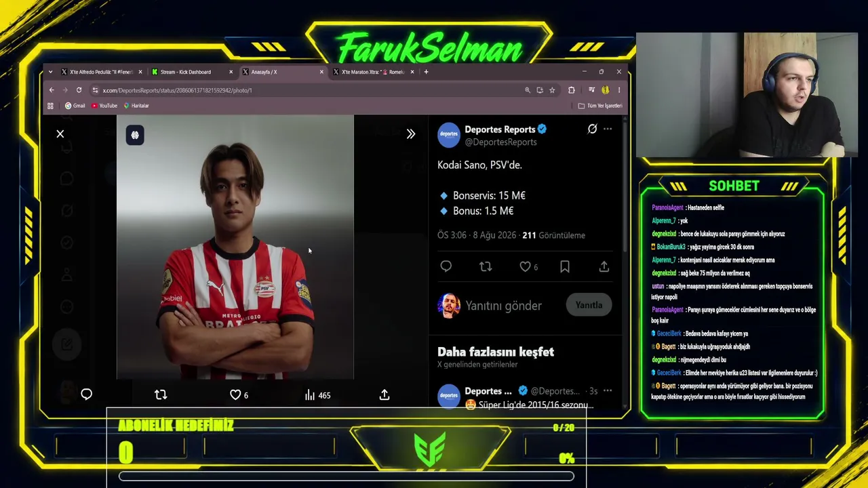
Task: Open the Chrome three-dot menu
Action: tap(618, 90)
